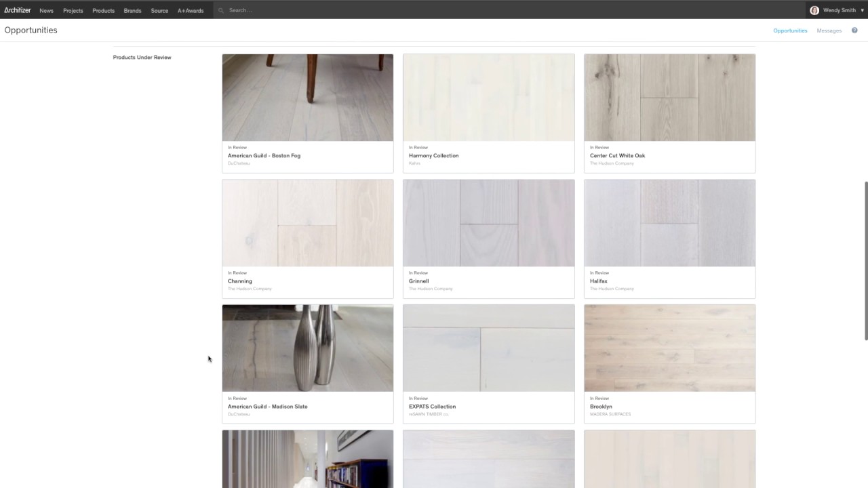
Task: Open the bookshelf hallway product image
Action: pos(307,459)
